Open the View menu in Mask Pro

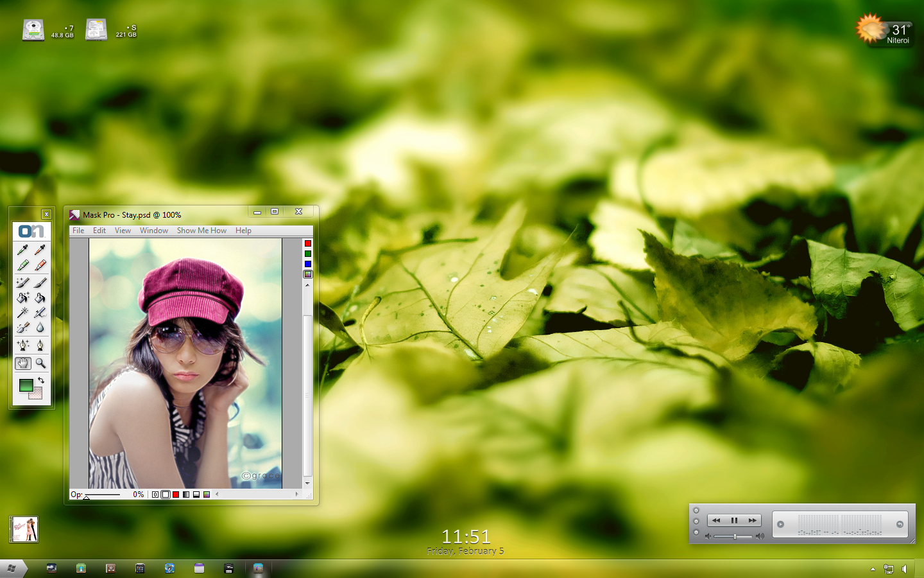click(123, 231)
